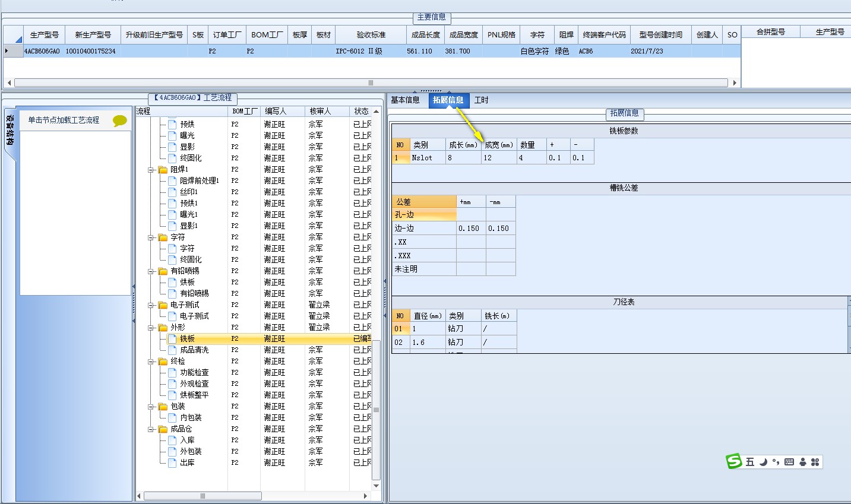The width and height of the screenshot is (851, 504).
Task: Collapse the 字符 folder node
Action: click(x=151, y=237)
